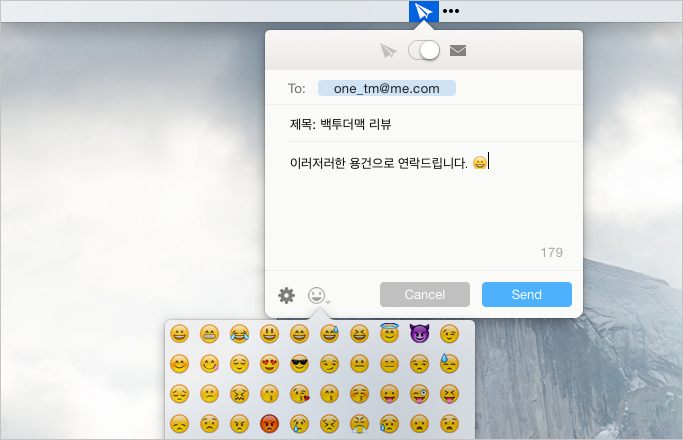Click the Send button
This screenshot has width=683, height=440.
tap(527, 294)
